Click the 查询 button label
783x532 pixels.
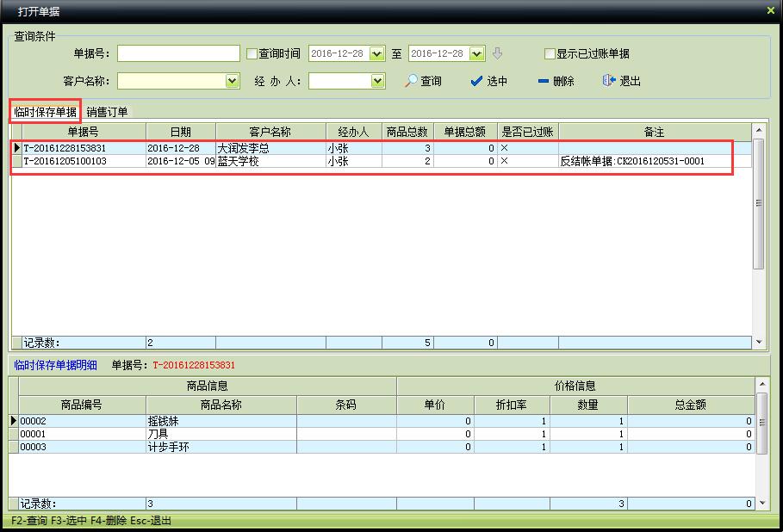[x=431, y=81]
